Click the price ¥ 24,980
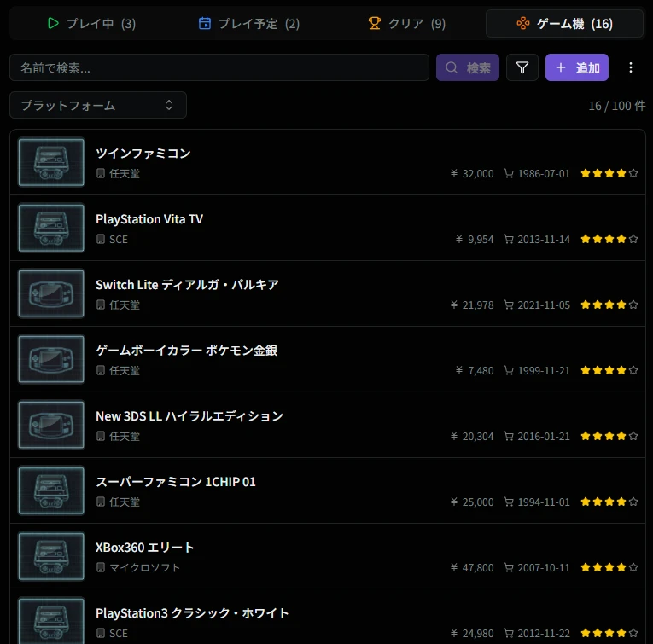The width and height of the screenshot is (653, 644). [472, 634]
